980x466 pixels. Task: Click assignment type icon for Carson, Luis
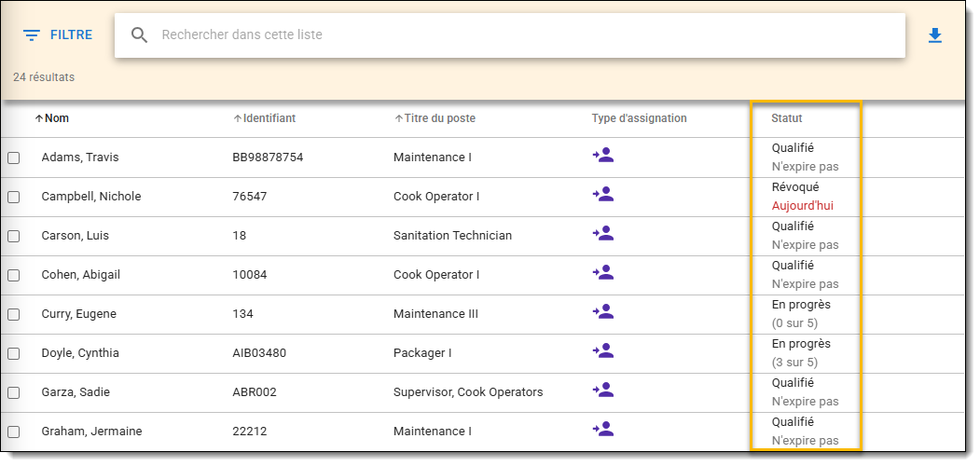tap(603, 234)
